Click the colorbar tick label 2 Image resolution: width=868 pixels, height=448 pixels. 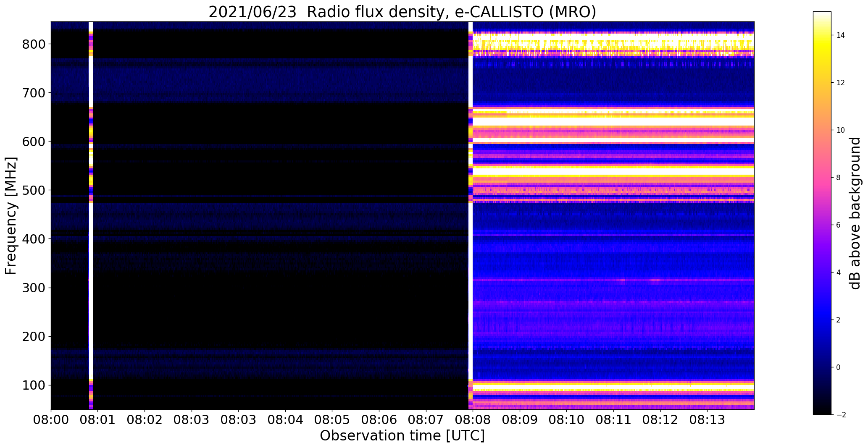point(839,320)
